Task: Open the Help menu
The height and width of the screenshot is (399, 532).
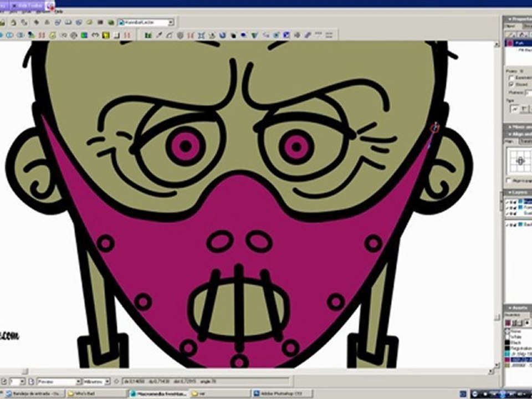Action: click(x=58, y=12)
